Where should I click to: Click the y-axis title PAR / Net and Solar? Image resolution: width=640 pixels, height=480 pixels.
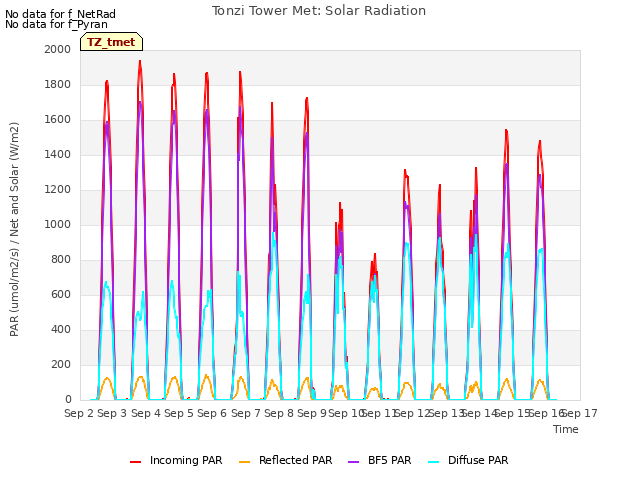tap(14, 229)
